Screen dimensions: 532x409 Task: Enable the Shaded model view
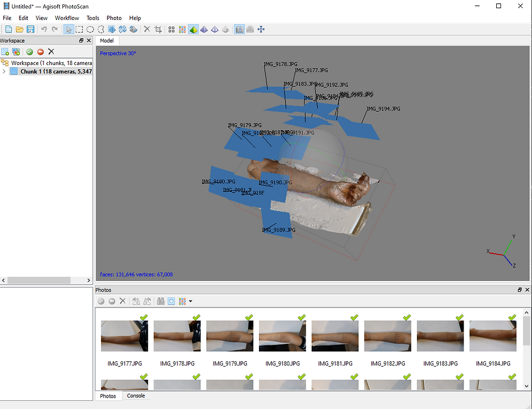(193, 29)
